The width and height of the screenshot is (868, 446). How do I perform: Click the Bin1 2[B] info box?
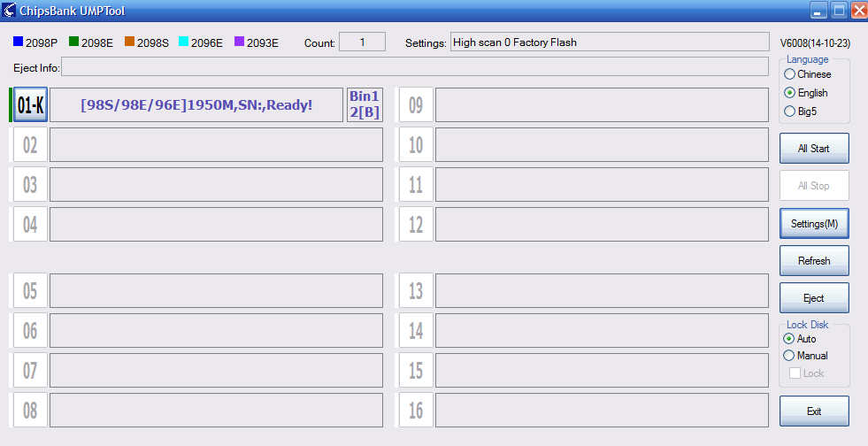pyautogui.click(x=365, y=104)
